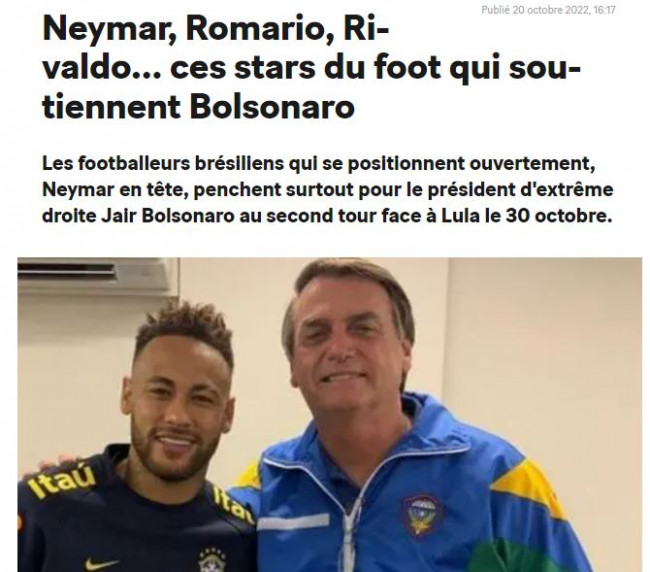Image resolution: width=650 pixels, height=572 pixels.
Task: Click the air conditioner unit in photo
Action: coord(99,276)
